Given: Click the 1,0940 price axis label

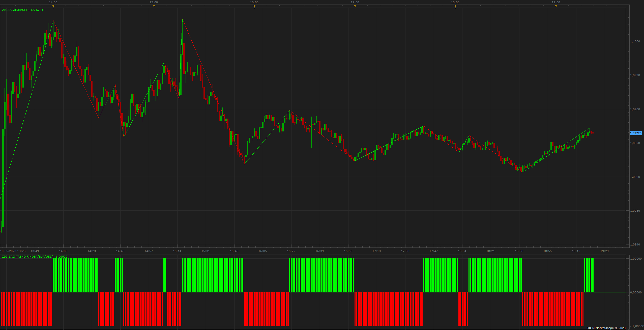Looking at the screenshot, I should tap(635, 244).
